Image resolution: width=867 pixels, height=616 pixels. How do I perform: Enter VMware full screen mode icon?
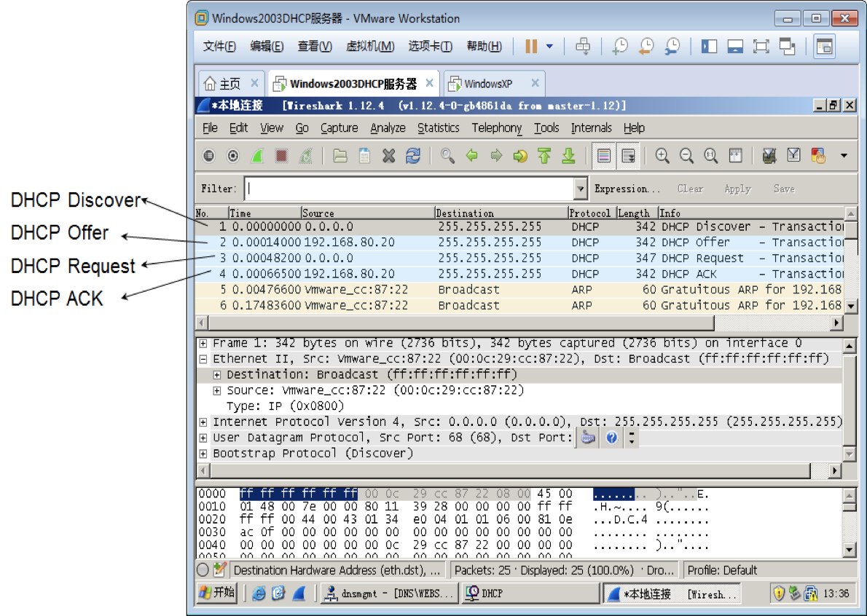tap(761, 47)
